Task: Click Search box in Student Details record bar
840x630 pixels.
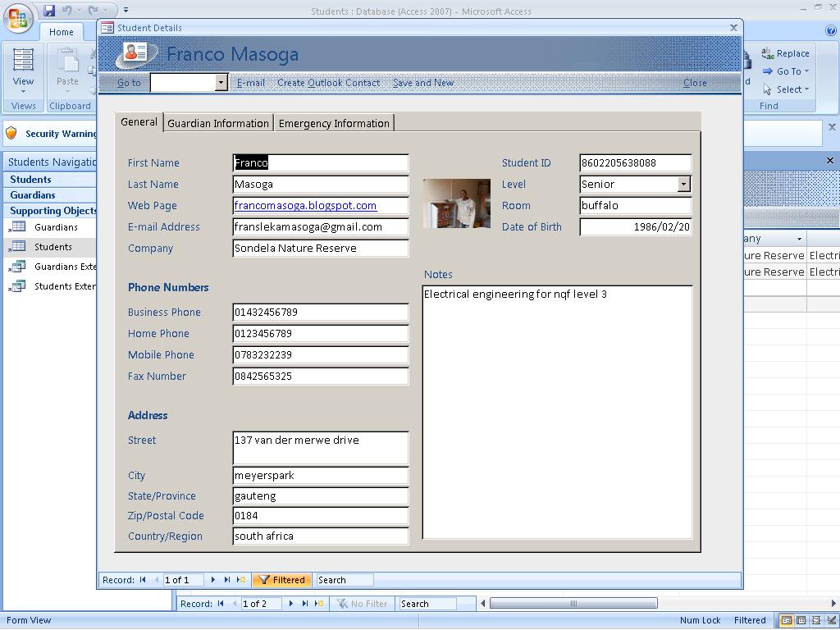Action: (345, 580)
